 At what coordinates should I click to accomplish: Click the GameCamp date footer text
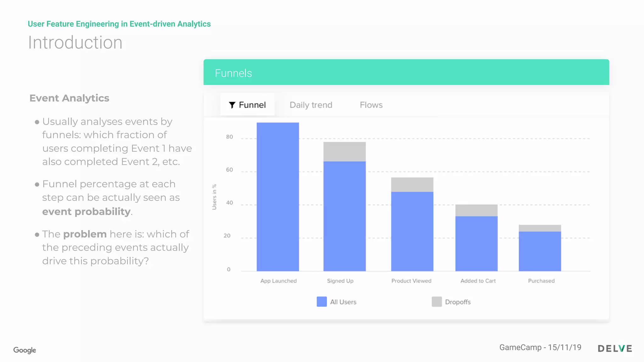[x=540, y=347]
